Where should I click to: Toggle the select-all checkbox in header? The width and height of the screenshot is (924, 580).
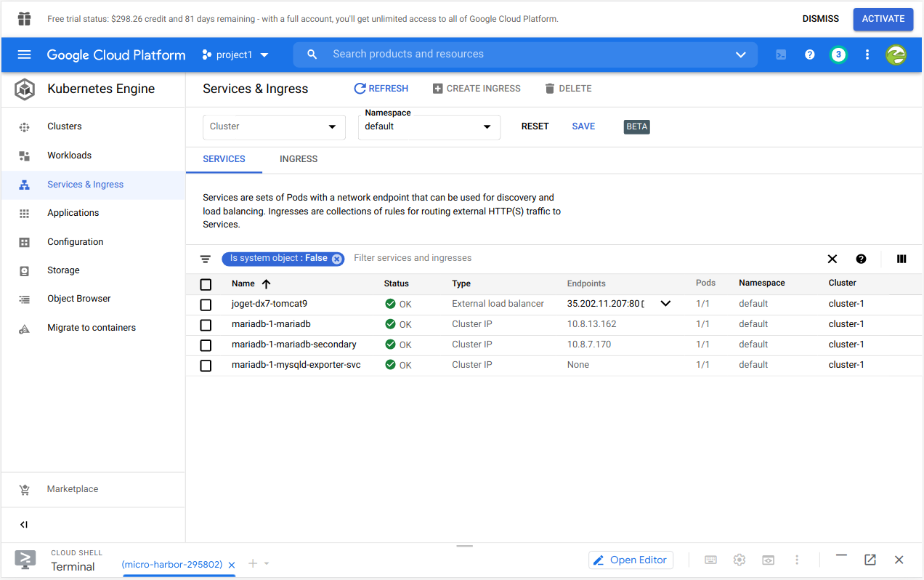(206, 284)
